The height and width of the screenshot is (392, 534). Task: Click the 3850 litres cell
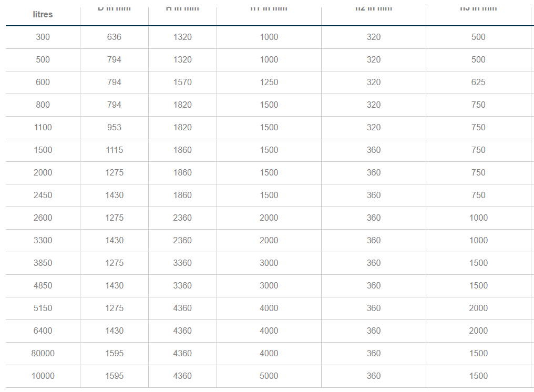point(43,263)
